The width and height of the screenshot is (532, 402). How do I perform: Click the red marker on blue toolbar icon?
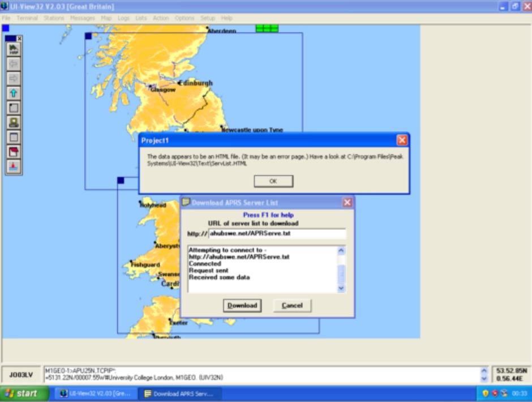click(14, 166)
